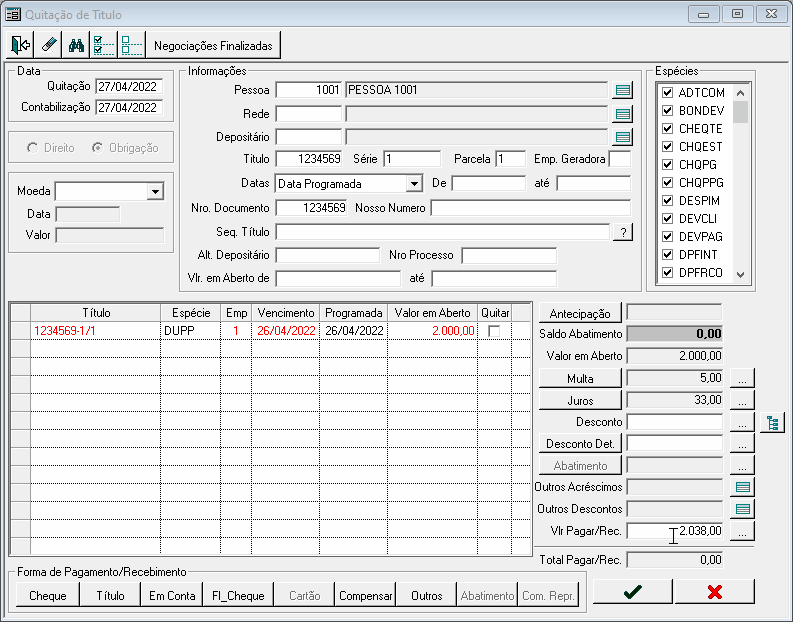Confirm with the green checkmark button
793x622 pixels.
point(633,592)
